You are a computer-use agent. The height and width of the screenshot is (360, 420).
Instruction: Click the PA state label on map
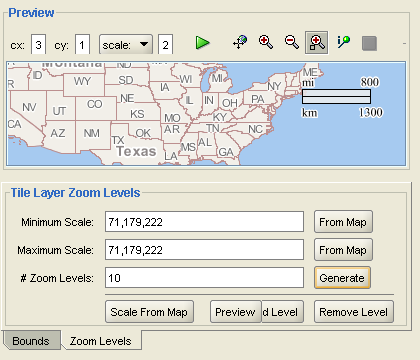[x=258, y=99]
